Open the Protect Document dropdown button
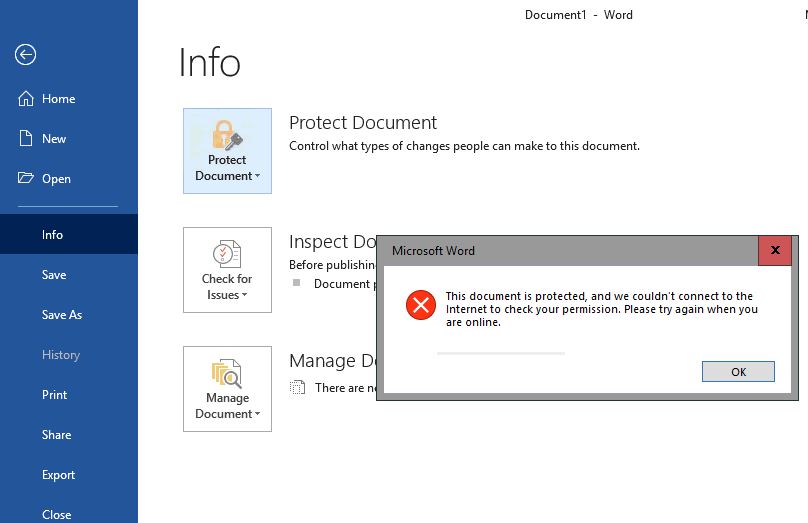Viewport: 808px width, 523px height. click(227, 151)
